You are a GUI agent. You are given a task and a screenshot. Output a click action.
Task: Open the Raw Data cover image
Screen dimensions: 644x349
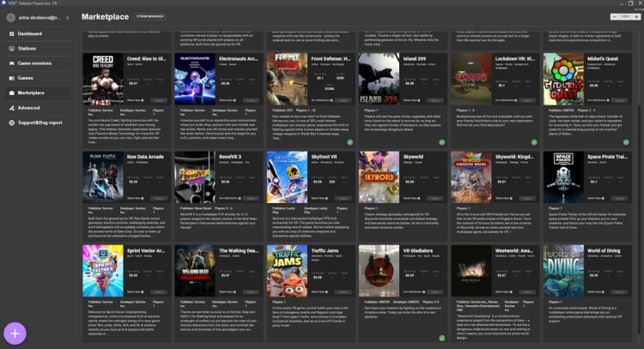pyautogui.click(x=103, y=178)
